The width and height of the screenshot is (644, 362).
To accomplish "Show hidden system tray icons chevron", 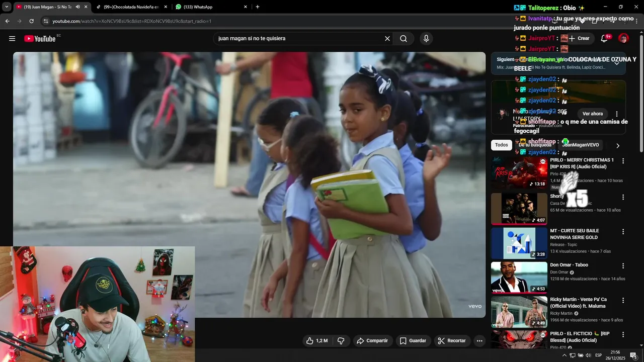I will 565,355.
